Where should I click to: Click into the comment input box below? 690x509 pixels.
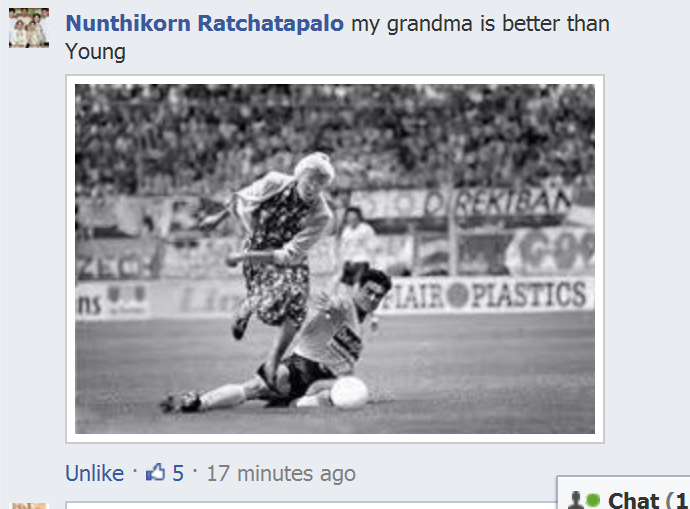tap(311, 505)
